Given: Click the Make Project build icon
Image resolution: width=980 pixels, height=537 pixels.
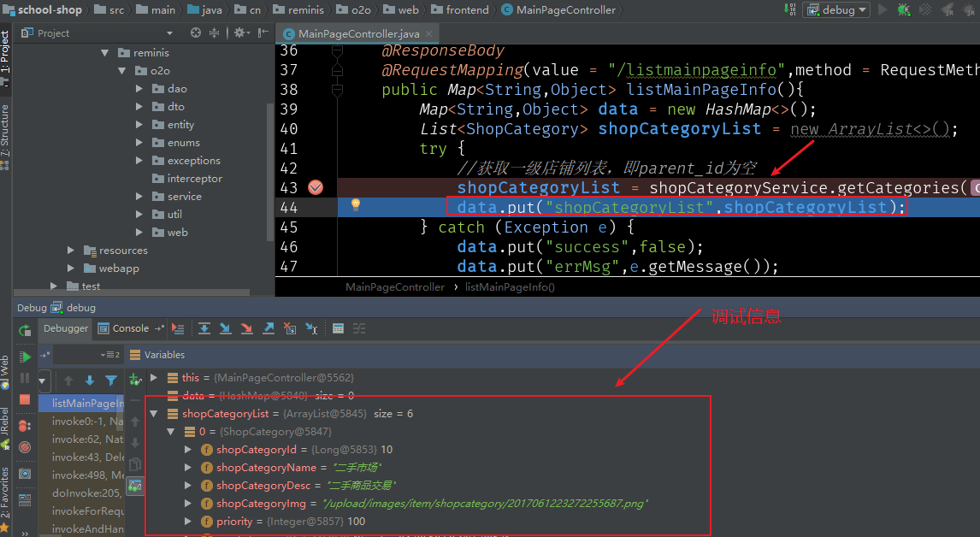Looking at the screenshot, I should tap(789, 9).
